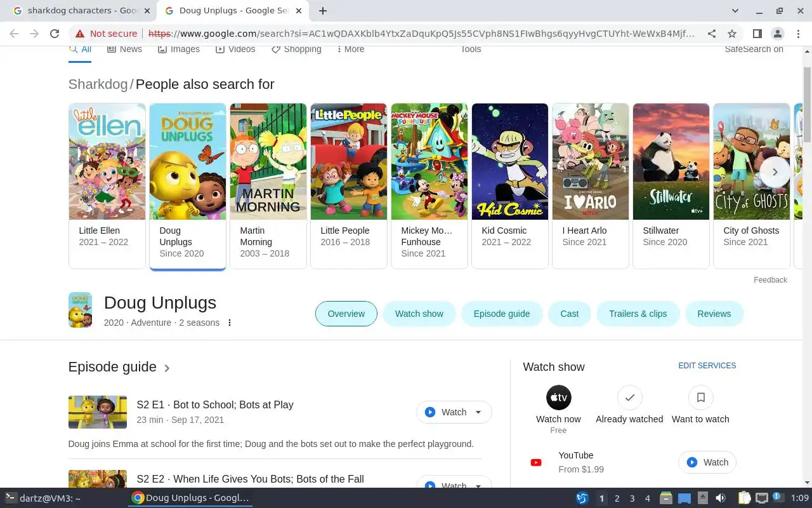The width and height of the screenshot is (812, 508).
Task: Switch to workspace 2
Action: tap(617, 498)
